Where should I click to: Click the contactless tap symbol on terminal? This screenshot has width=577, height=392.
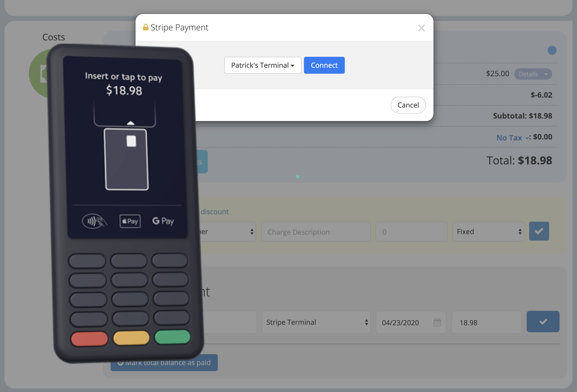pos(95,221)
